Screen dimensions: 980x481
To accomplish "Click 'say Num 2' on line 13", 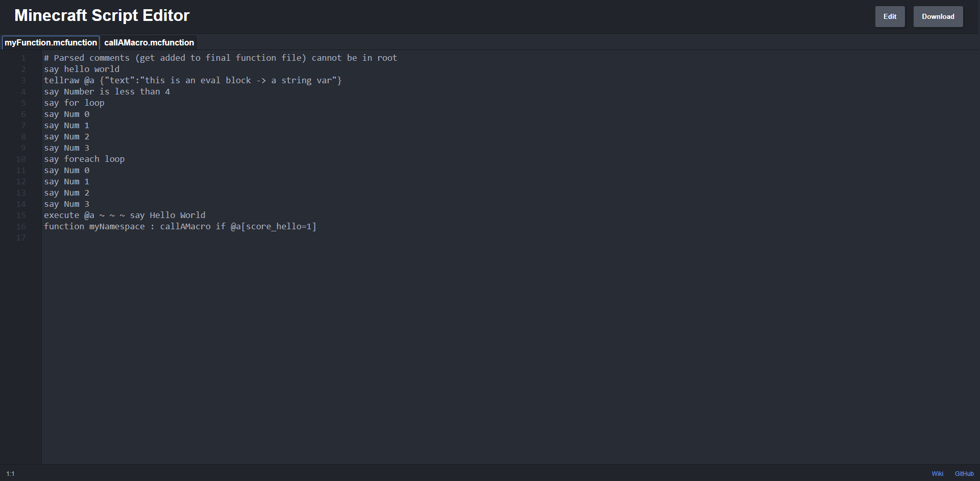I will [x=66, y=193].
